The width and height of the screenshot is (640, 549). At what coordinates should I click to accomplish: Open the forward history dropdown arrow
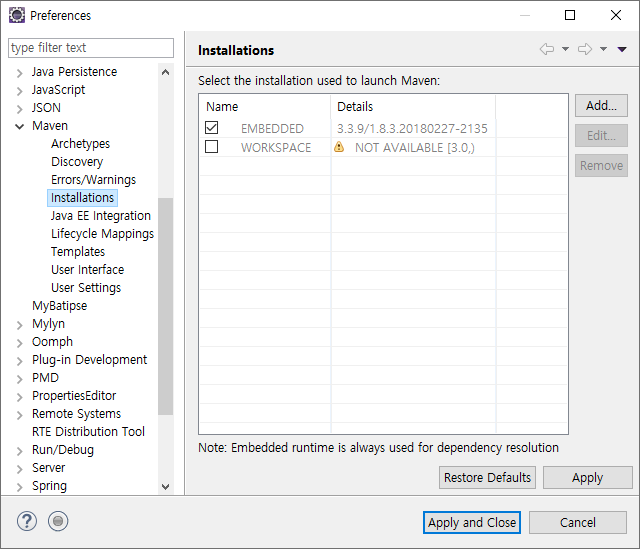pos(603,49)
